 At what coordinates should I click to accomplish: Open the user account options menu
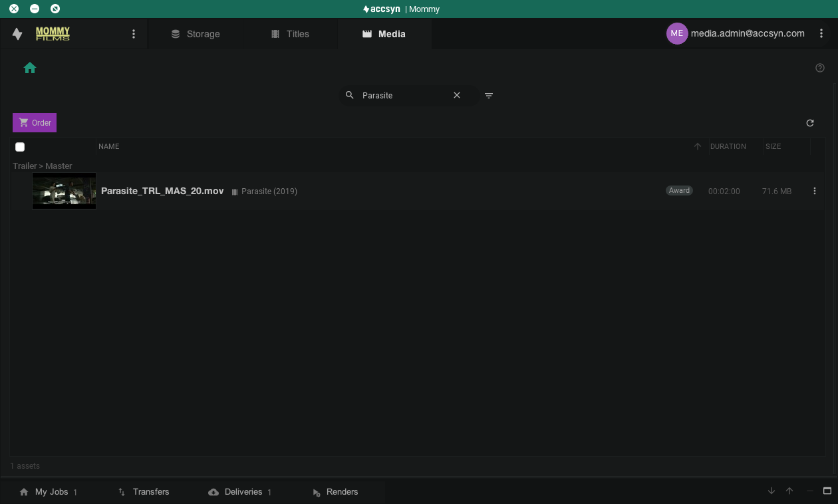(x=822, y=33)
